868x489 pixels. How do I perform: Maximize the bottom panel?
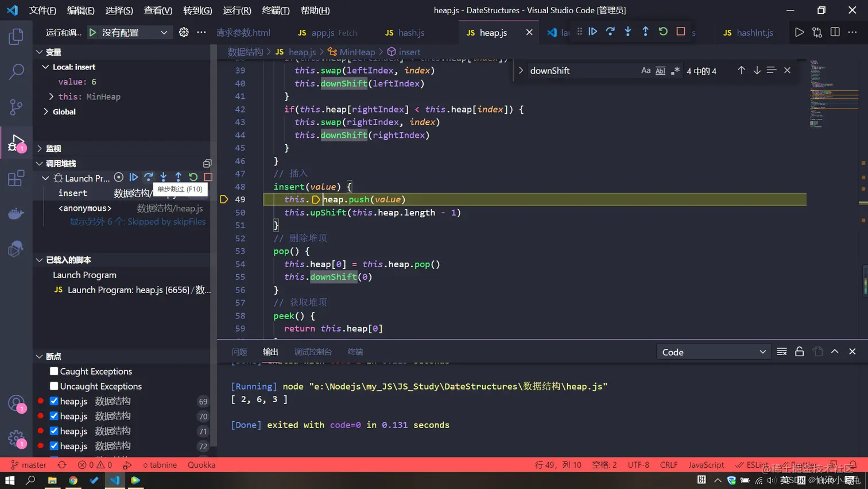(x=835, y=352)
